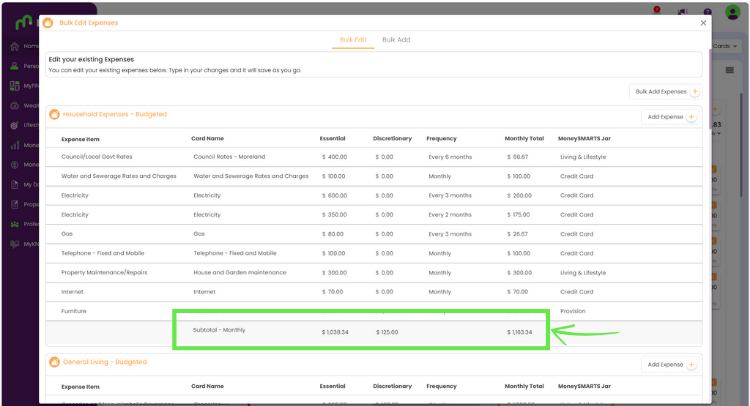The image size is (750, 406).
Task: Click the dialog vertical scrollbar
Action: (710, 91)
